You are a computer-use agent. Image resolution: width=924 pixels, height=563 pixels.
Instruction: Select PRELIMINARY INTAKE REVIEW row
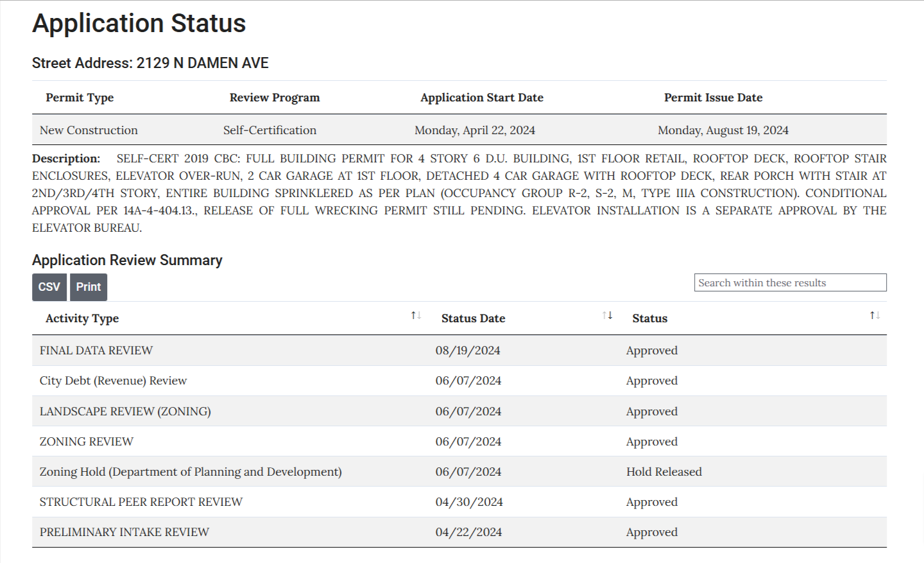point(459,532)
